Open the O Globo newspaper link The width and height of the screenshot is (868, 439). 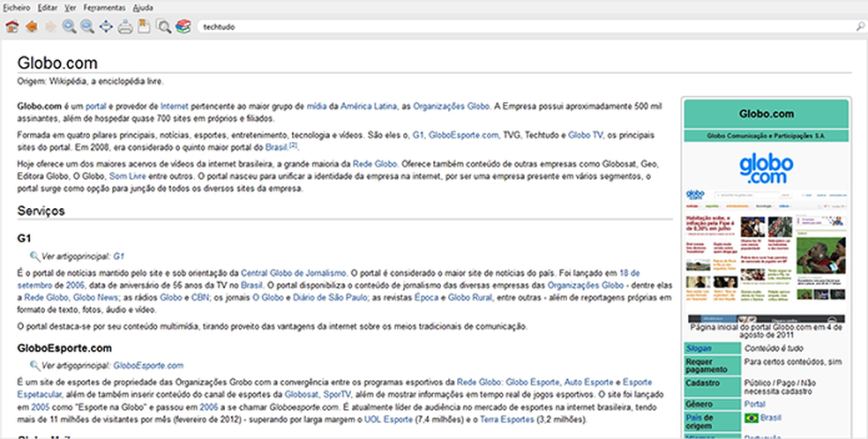[x=268, y=297]
